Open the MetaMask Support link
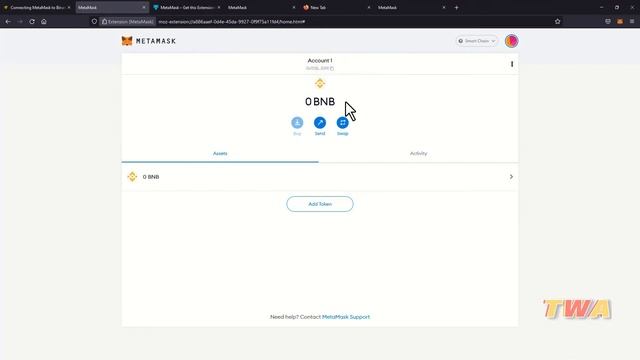640x360 pixels. tap(346, 317)
